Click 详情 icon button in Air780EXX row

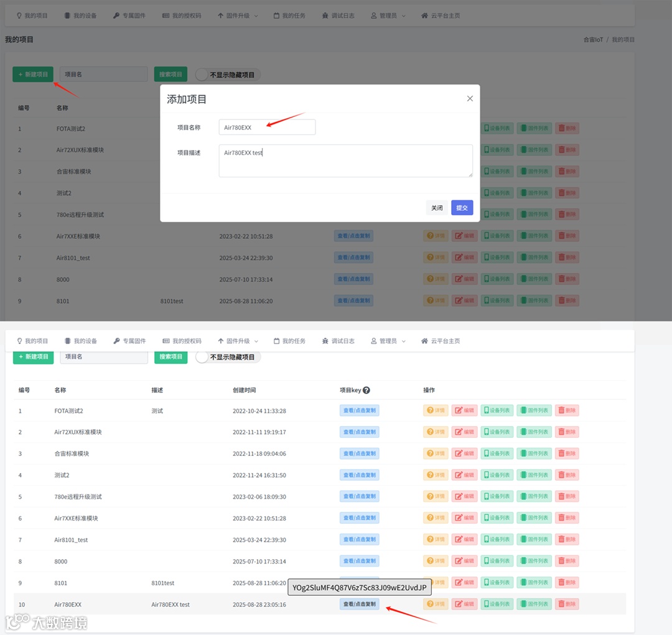pos(436,604)
